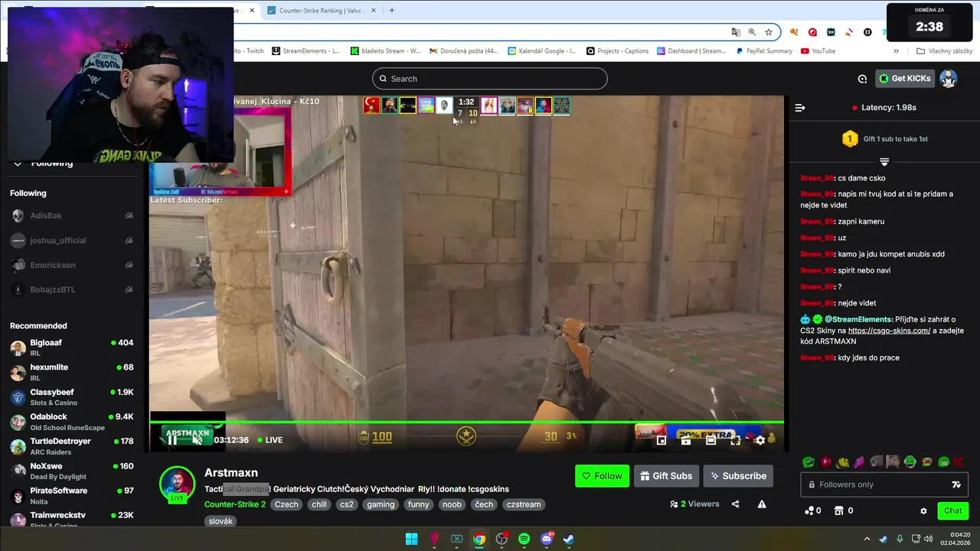This screenshot has width=980, height=551.
Task: Share the stream using share icon
Action: 735,504
